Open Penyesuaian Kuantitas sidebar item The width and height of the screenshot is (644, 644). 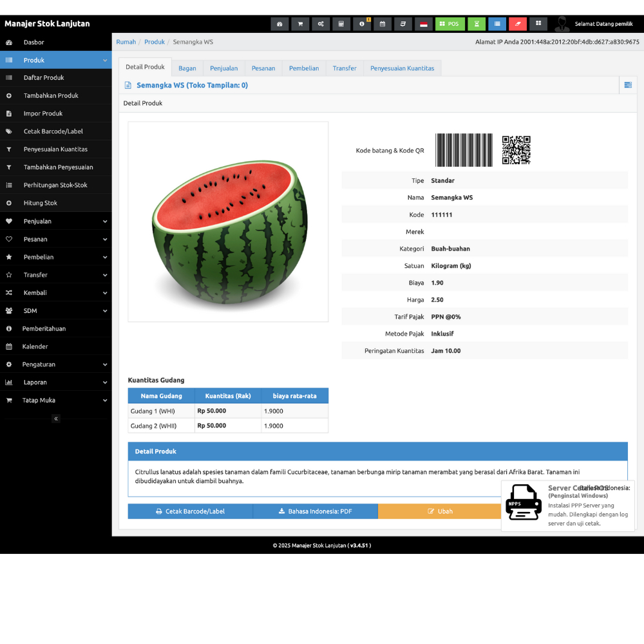(56, 149)
